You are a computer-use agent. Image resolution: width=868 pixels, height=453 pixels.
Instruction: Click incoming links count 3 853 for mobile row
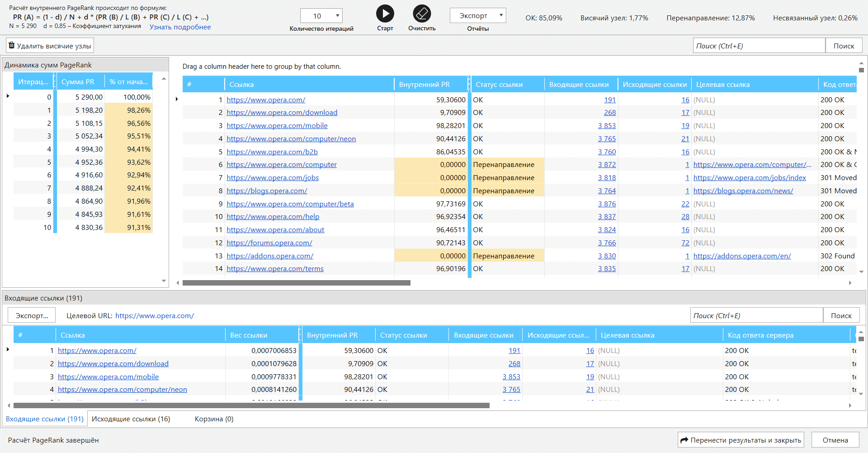pos(607,126)
